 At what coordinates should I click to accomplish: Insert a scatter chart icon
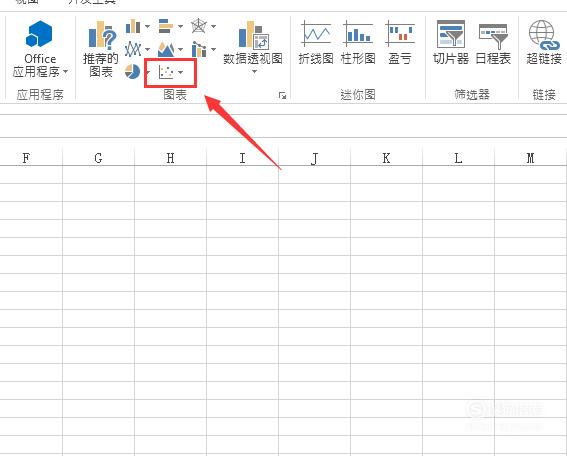click(166, 72)
